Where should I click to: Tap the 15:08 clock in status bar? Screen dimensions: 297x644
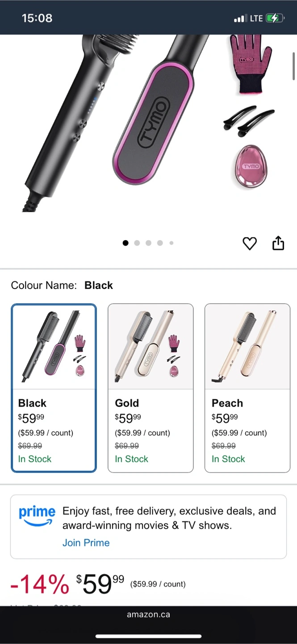(37, 18)
